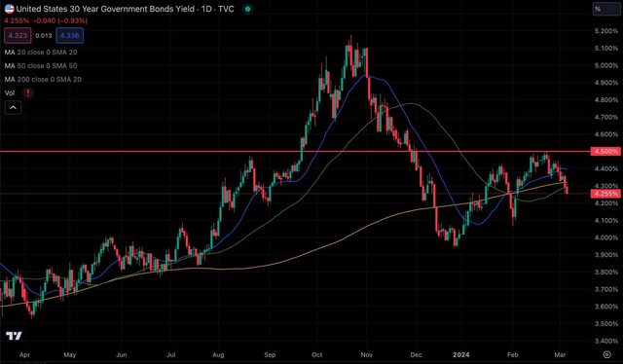
Task: Click the 4.000% price axis label
Action: tap(606, 237)
